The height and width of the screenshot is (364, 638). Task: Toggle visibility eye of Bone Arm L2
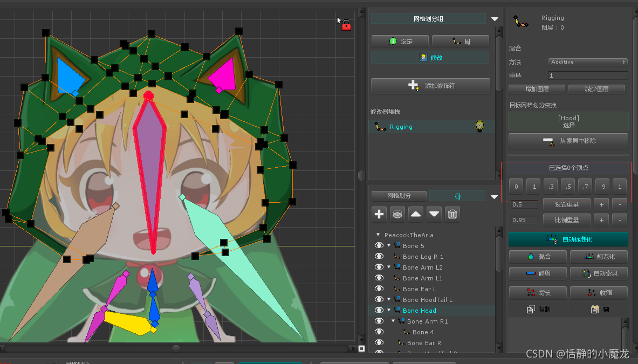[x=379, y=267]
